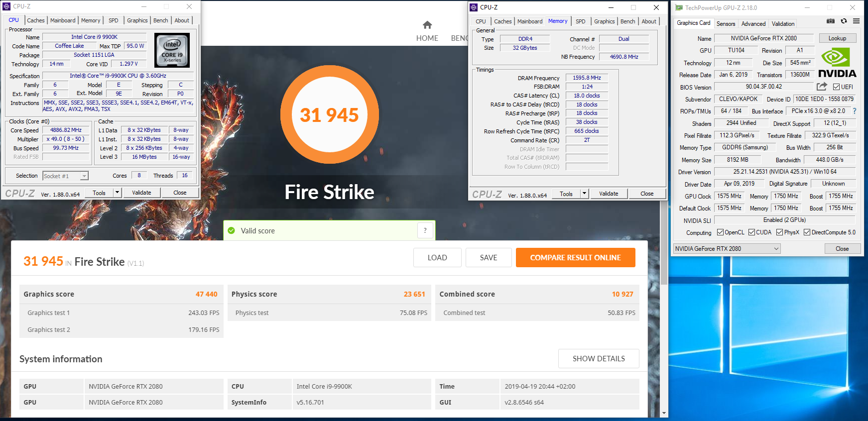868x421 pixels.
Task: Click the SAVE button in 3DMark
Action: pyautogui.click(x=489, y=257)
